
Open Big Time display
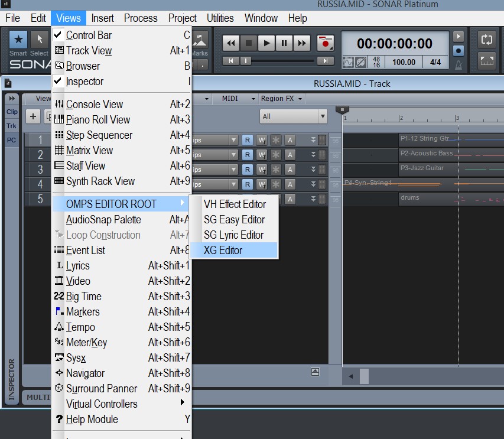click(122, 296)
